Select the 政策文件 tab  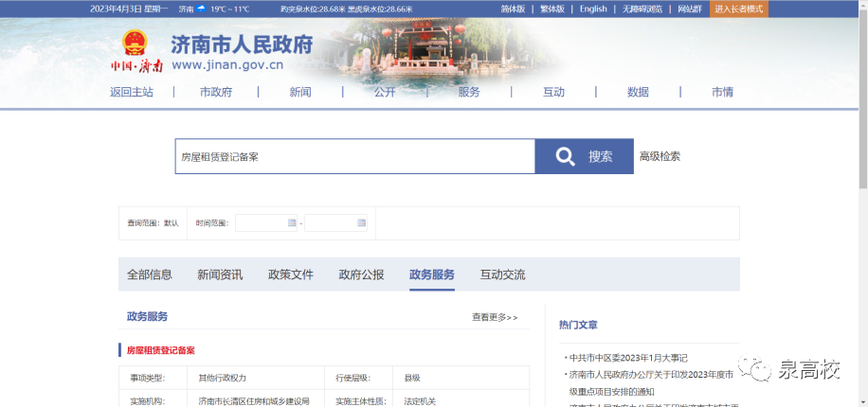(x=290, y=274)
